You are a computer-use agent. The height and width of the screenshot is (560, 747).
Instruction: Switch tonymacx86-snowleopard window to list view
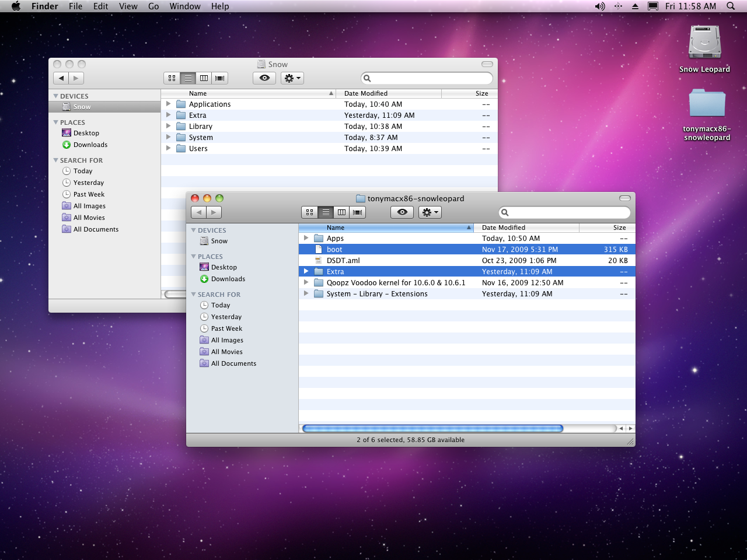[x=326, y=212]
